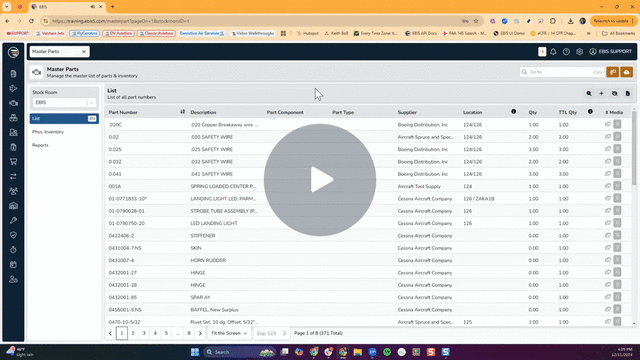640x360 pixels.
Task: Toggle the hidden eye icon in list toolbar
Action: tap(614, 93)
